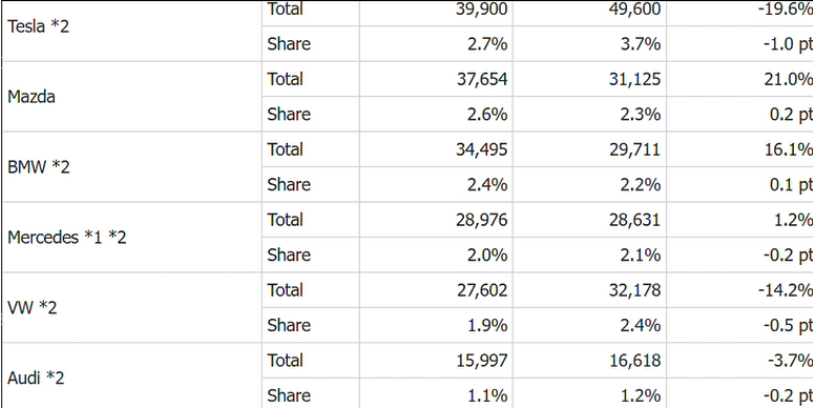
Task: Select Audi total value 15,997
Action: tap(482, 360)
